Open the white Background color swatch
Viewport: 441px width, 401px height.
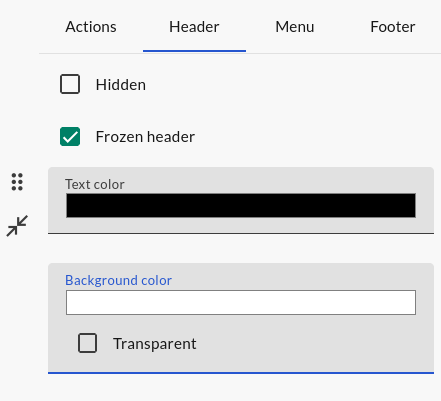(x=241, y=302)
